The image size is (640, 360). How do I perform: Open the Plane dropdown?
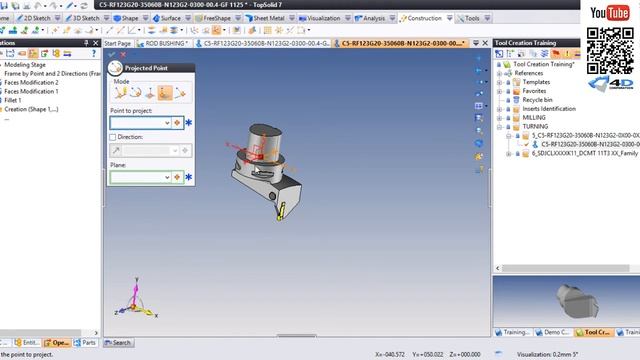pos(167,177)
